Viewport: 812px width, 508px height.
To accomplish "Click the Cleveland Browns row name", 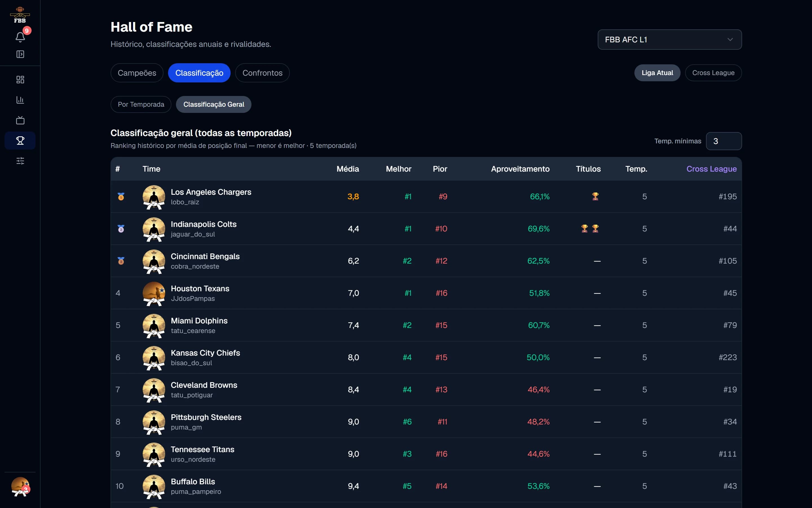I will click(204, 385).
